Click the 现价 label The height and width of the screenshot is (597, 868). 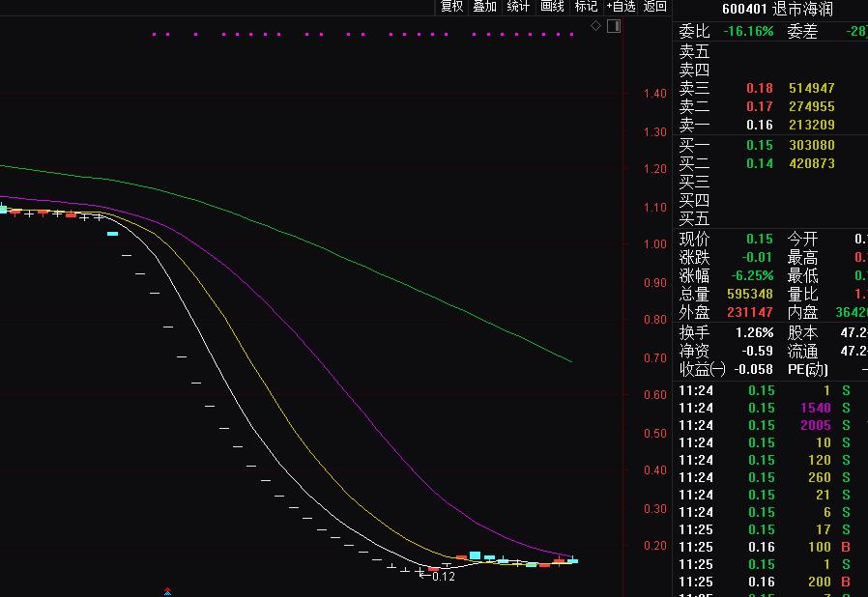tap(694, 239)
